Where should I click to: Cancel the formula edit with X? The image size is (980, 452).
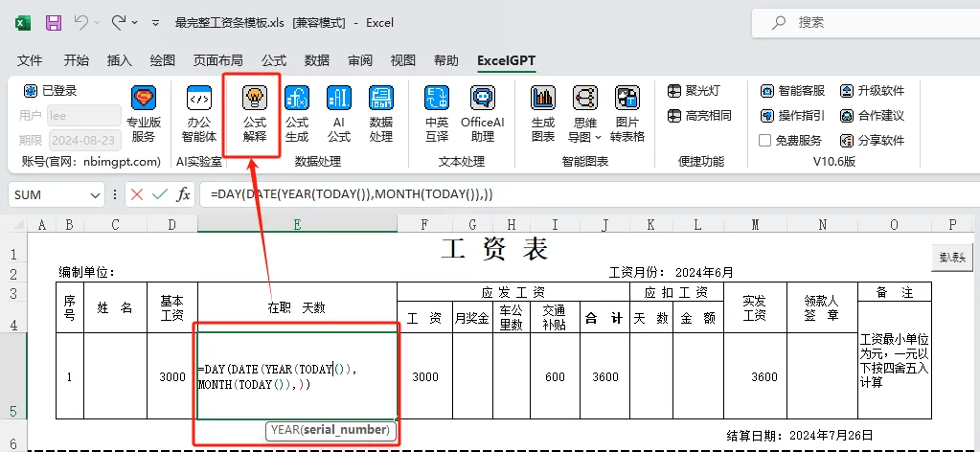click(x=137, y=195)
